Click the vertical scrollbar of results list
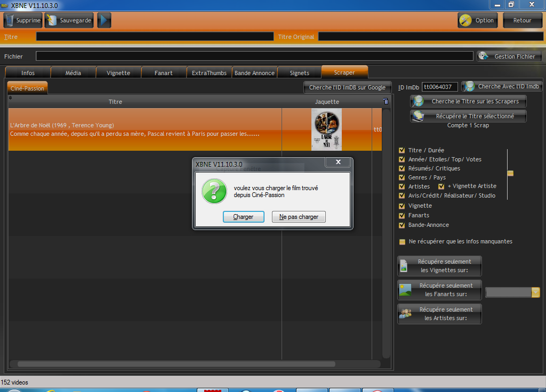This screenshot has width=546, height=392. tap(386, 233)
